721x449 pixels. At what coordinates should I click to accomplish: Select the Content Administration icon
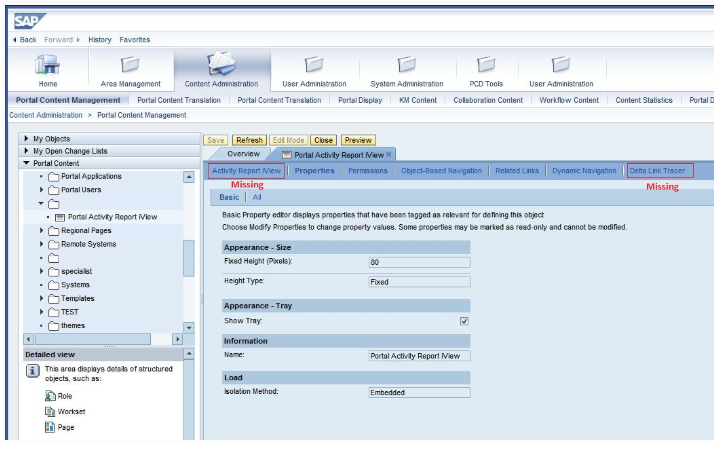point(221,63)
